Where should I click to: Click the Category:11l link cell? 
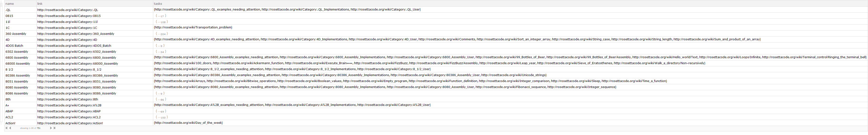(95, 22)
